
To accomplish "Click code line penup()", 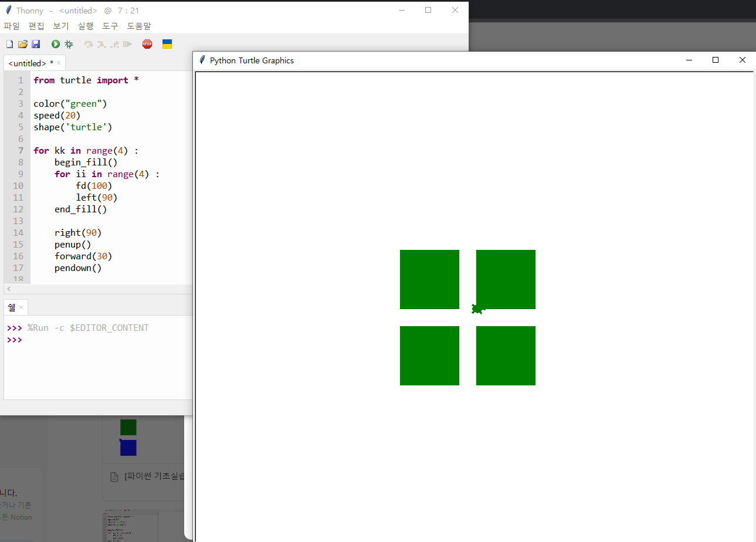I will pos(73,245).
